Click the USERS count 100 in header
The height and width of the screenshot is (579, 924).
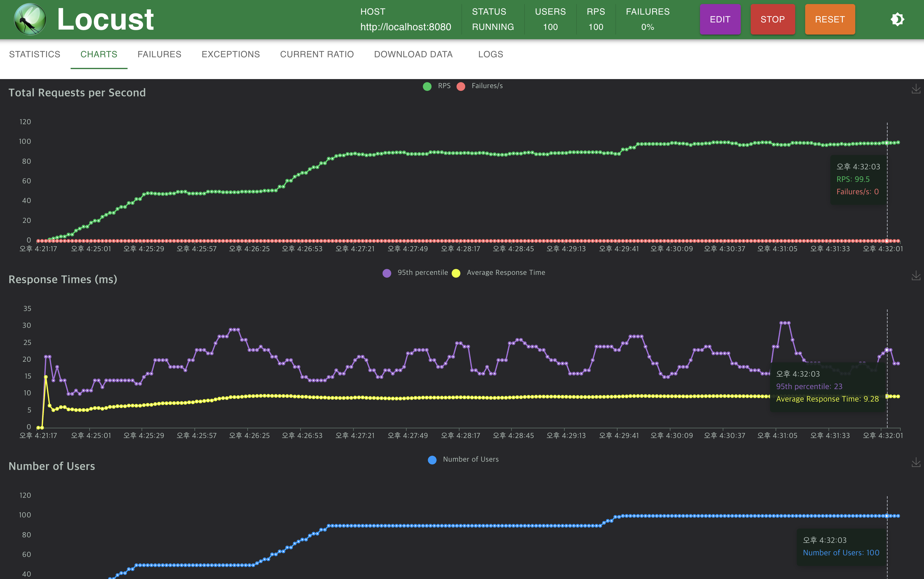pos(550,27)
